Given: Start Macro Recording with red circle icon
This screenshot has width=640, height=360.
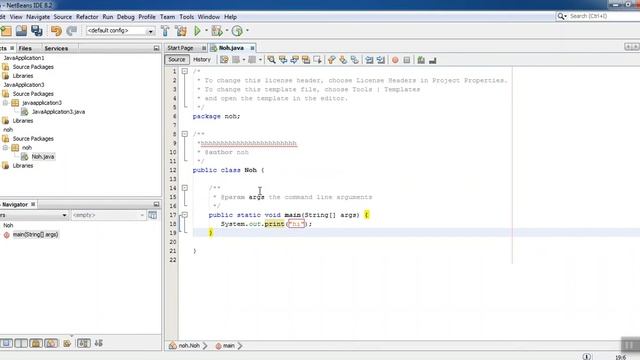Looking at the screenshot, I should pos(395,60).
